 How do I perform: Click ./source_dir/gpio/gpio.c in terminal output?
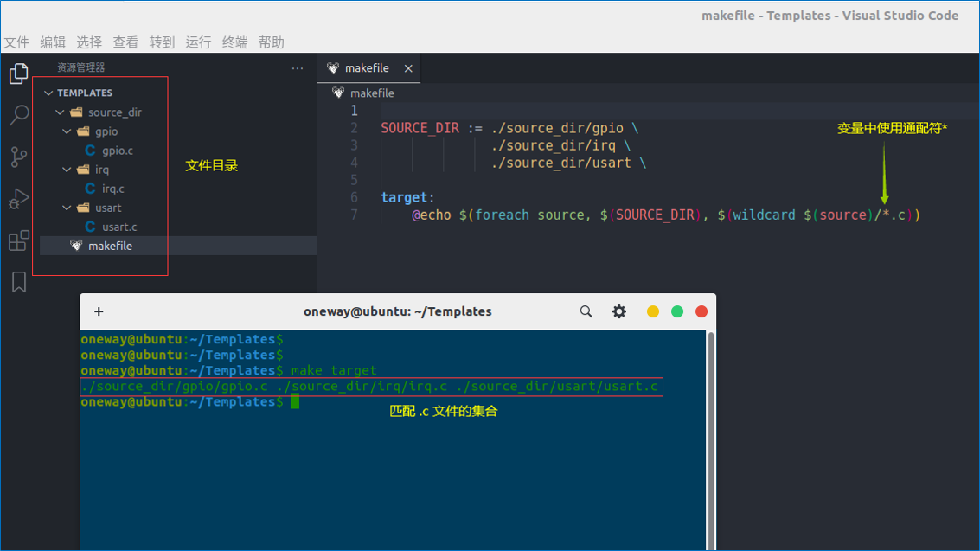click(175, 386)
